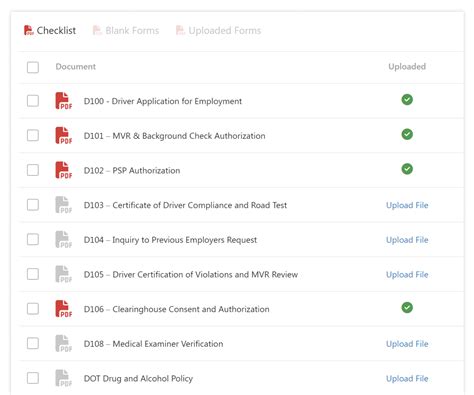The width and height of the screenshot is (474, 395).
Task: Upload a file for D108 Medical Examiner Verification
Action: coord(407,344)
